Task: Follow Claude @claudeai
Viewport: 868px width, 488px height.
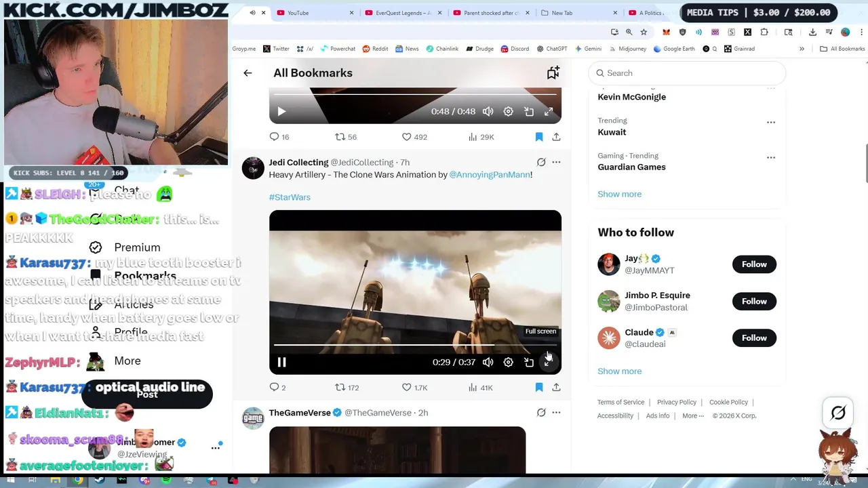Action: [754, 338]
